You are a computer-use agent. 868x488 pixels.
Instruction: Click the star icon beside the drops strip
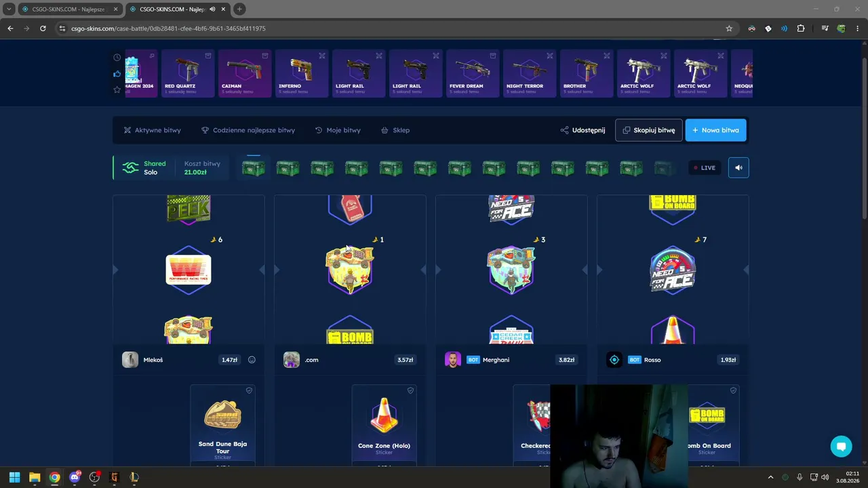click(117, 89)
